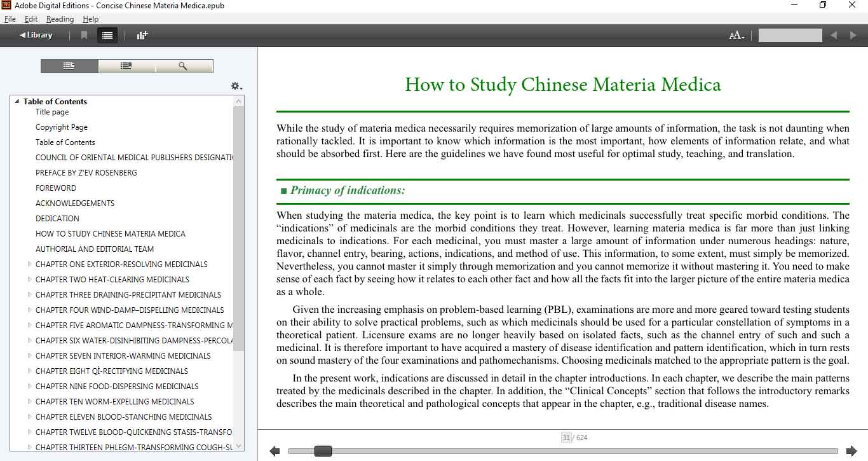Open the ACKNOWLEDGEMENTS entry

coord(75,203)
